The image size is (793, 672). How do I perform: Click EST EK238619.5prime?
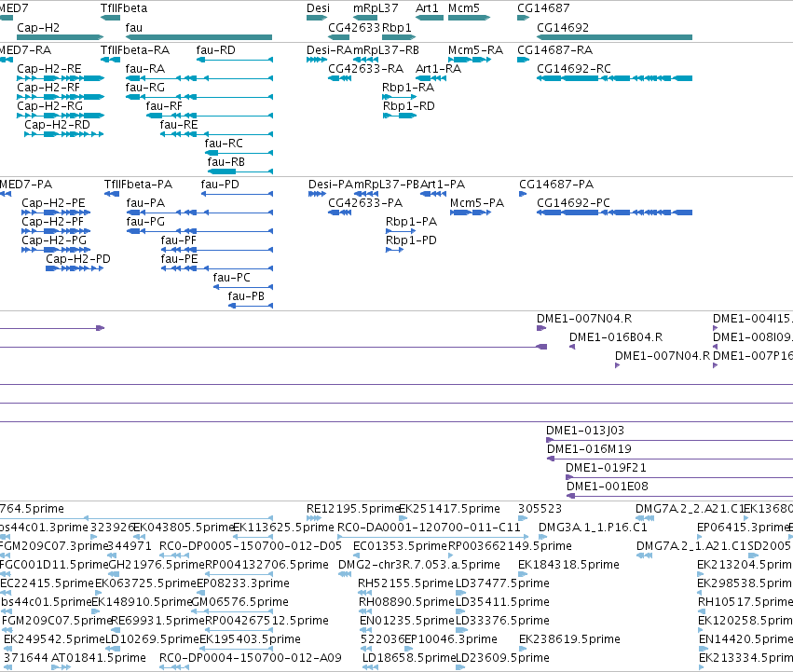[x=524, y=649]
